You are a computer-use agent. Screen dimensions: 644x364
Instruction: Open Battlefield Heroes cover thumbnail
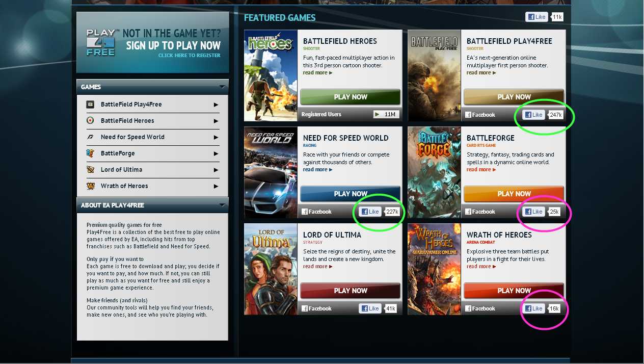click(271, 75)
